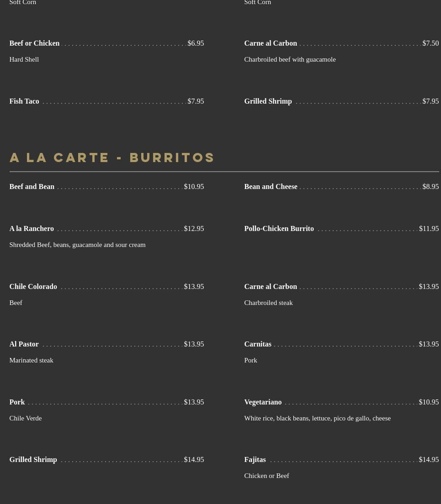
Task: Click the A La Carte - Burritos heading
Action: click(x=112, y=157)
